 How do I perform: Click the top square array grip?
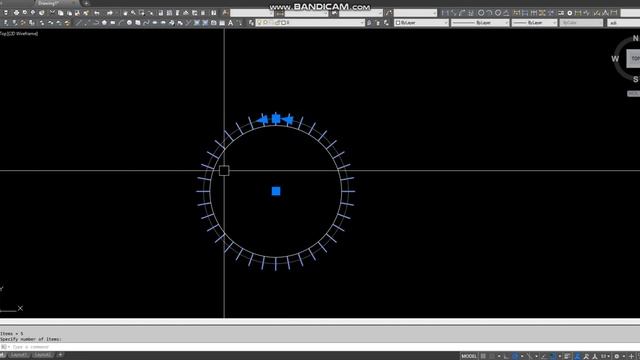point(276,119)
